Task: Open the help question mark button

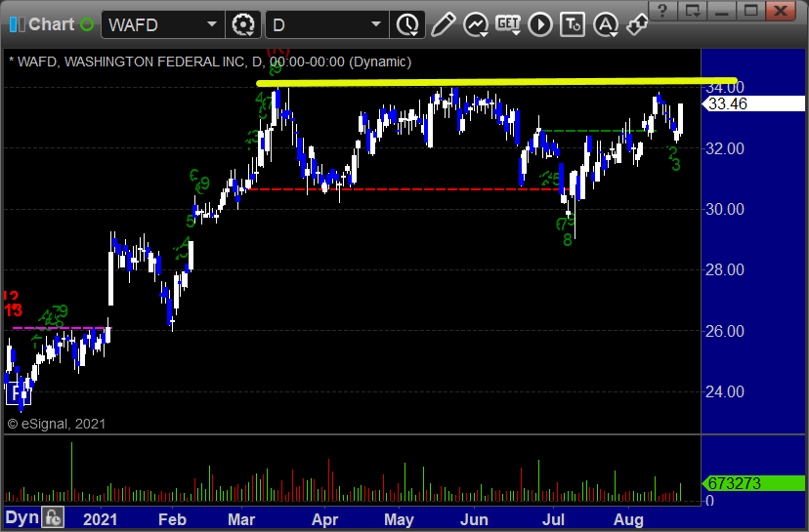Action: coord(662,11)
